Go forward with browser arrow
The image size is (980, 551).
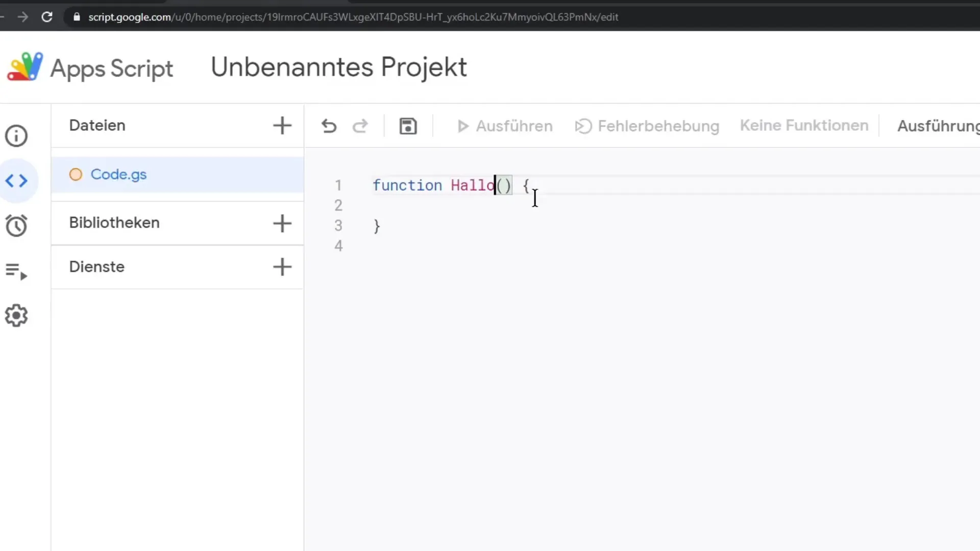[22, 17]
